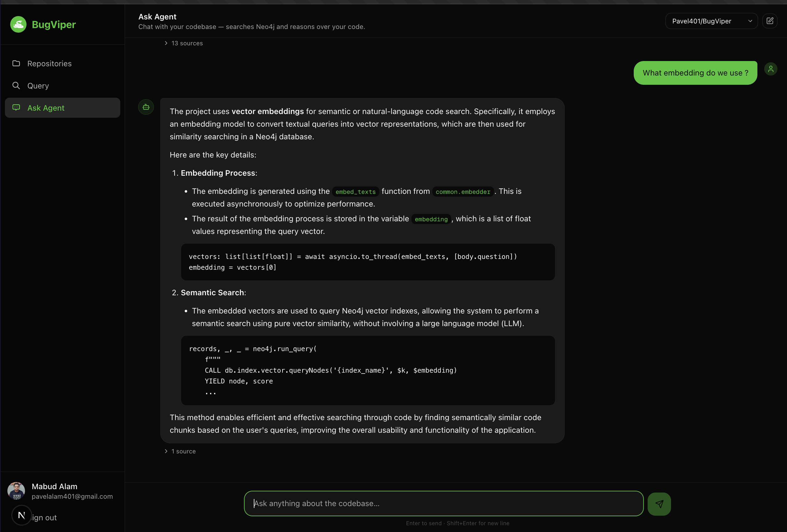Click the Sign out link
The width and height of the screenshot is (787, 532).
pos(45,518)
